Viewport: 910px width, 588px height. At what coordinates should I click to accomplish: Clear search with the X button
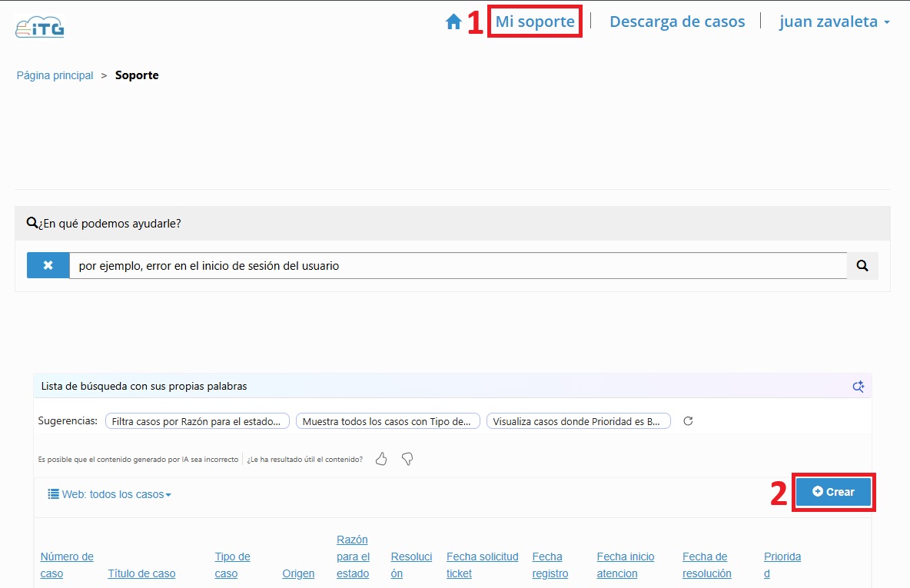[48, 266]
